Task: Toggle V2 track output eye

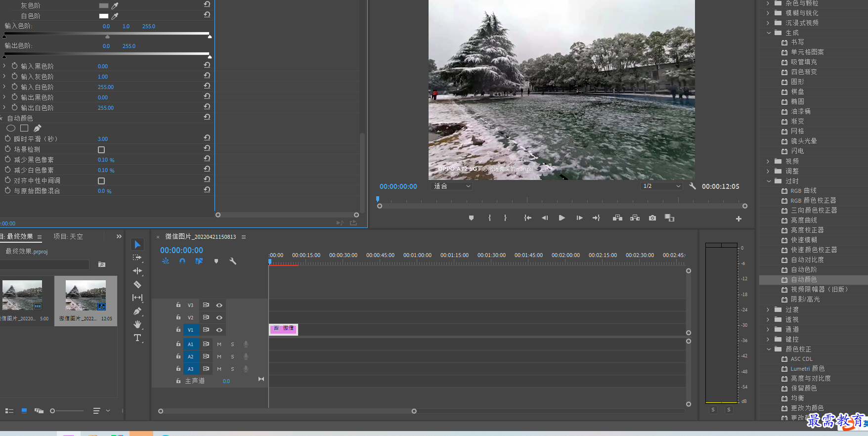Action: click(x=219, y=317)
